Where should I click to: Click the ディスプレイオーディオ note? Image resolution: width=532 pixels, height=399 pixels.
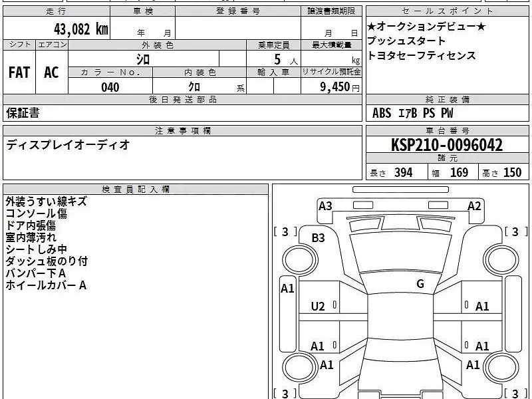click(x=68, y=145)
